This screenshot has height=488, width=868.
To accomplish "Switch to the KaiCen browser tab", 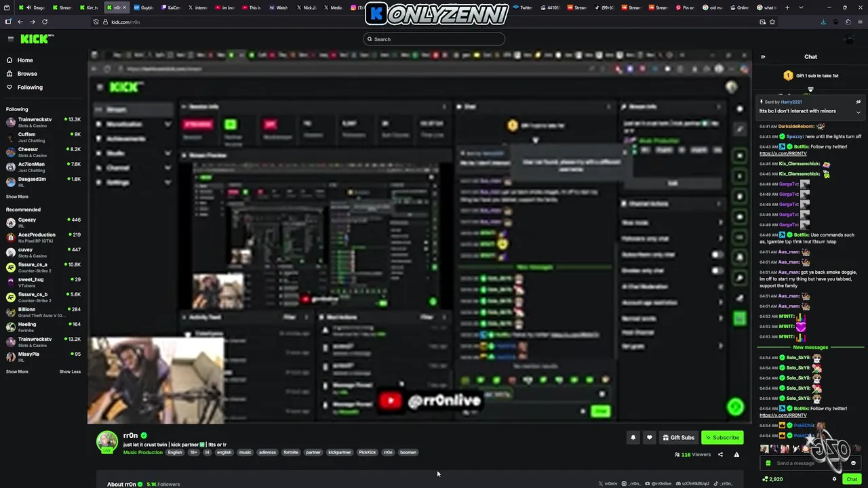I will 171,7.
